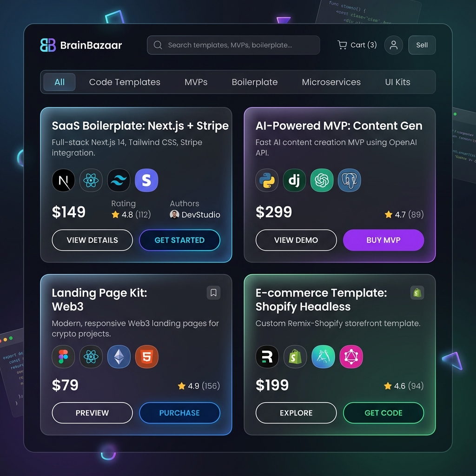
Task: Click the Stripe icon
Action: click(146, 180)
